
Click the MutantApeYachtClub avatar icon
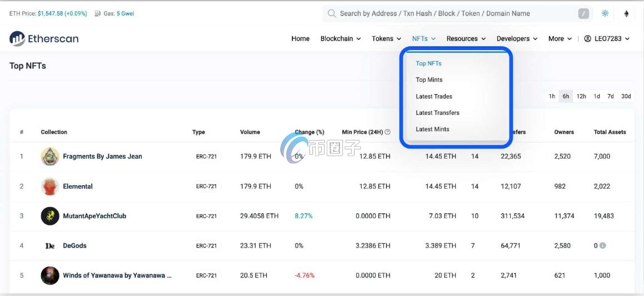click(50, 216)
